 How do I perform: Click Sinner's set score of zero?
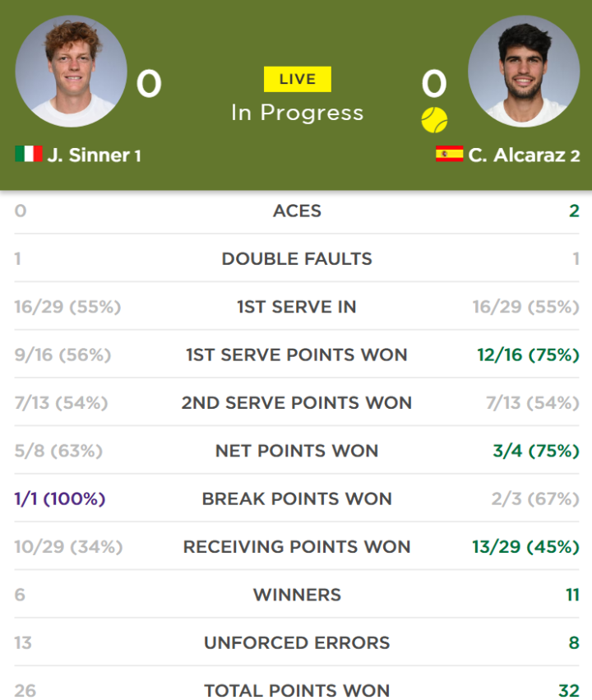(149, 83)
